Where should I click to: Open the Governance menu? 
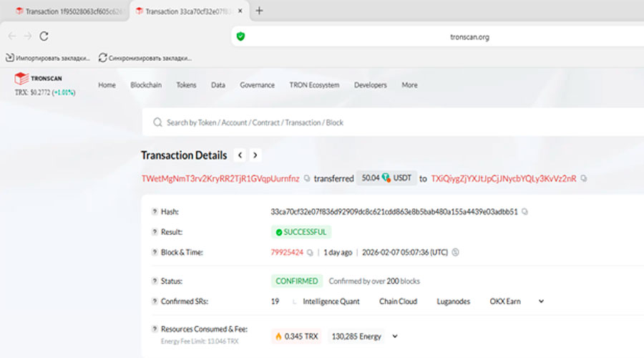click(x=257, y=85)
